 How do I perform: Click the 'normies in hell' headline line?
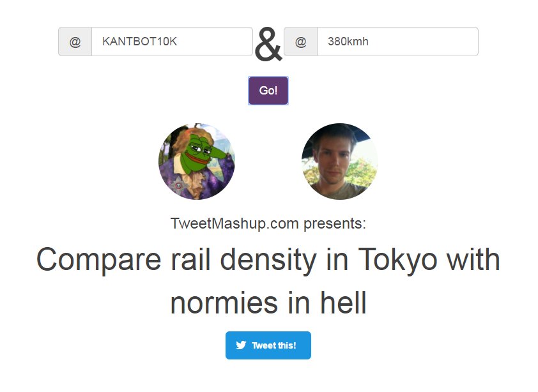pos(268,303)
